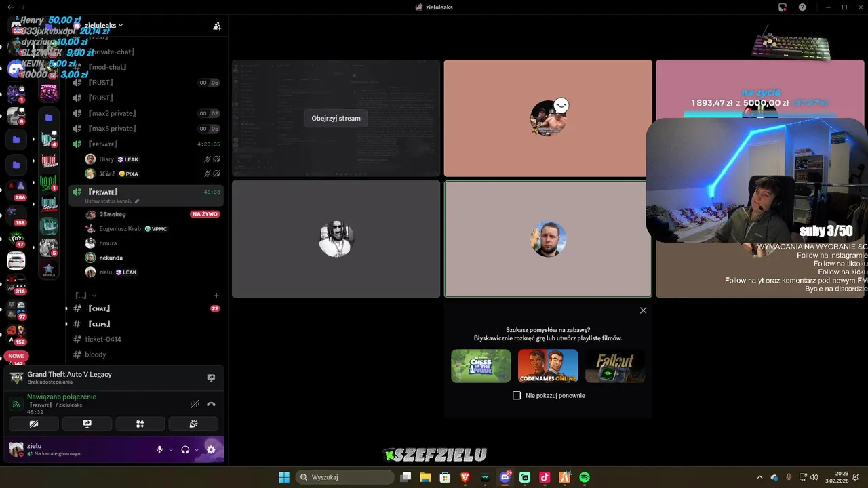Toggle noise suppression icon in voice panel
Image resolution: width=868 pixels, height=488 pixels.
pos(195,404)
